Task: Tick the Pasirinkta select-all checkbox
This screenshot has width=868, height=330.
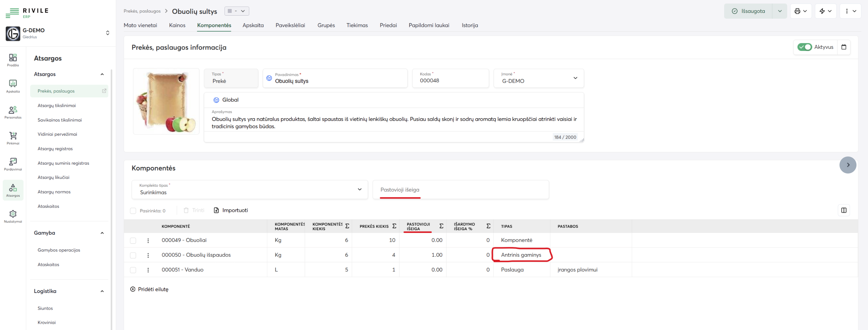Action: (133, 211)
